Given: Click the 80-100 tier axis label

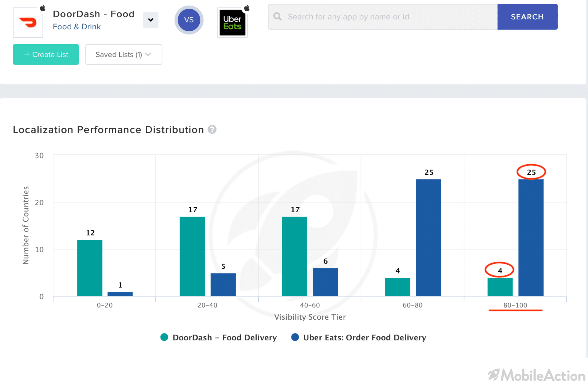Looking at the screenshot, I should click(x=515, y=305).
